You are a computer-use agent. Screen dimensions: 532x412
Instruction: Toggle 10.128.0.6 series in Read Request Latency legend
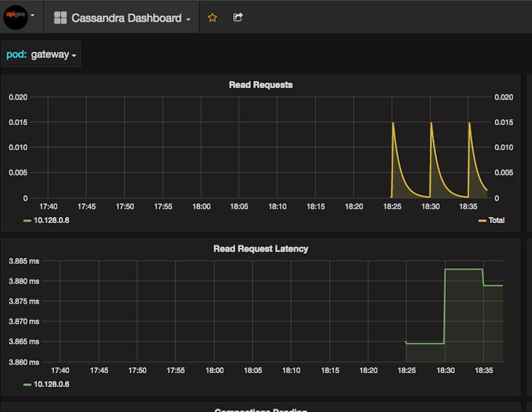click(x=51, y=384)
